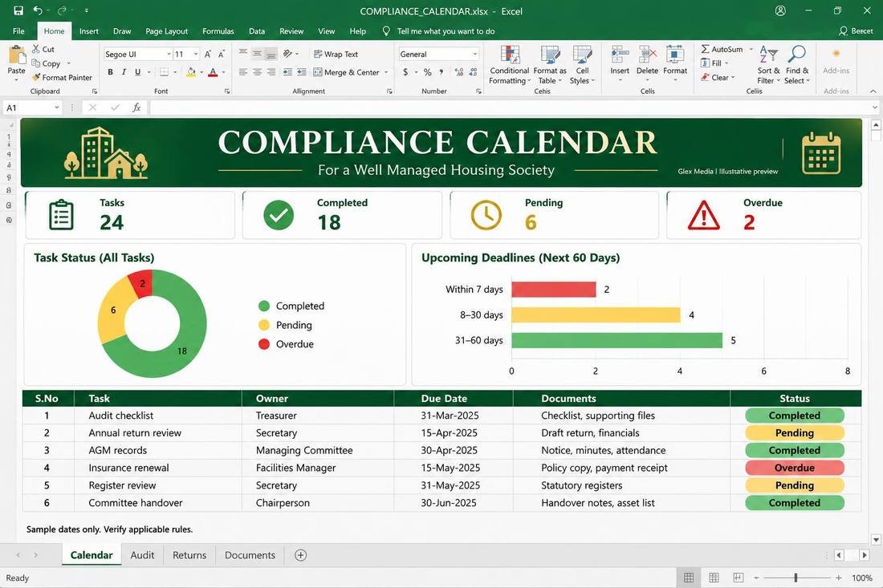This screenshot has height=588, width=883.
Task: Click Format as Table icon
Action: [x=550, y=55]
